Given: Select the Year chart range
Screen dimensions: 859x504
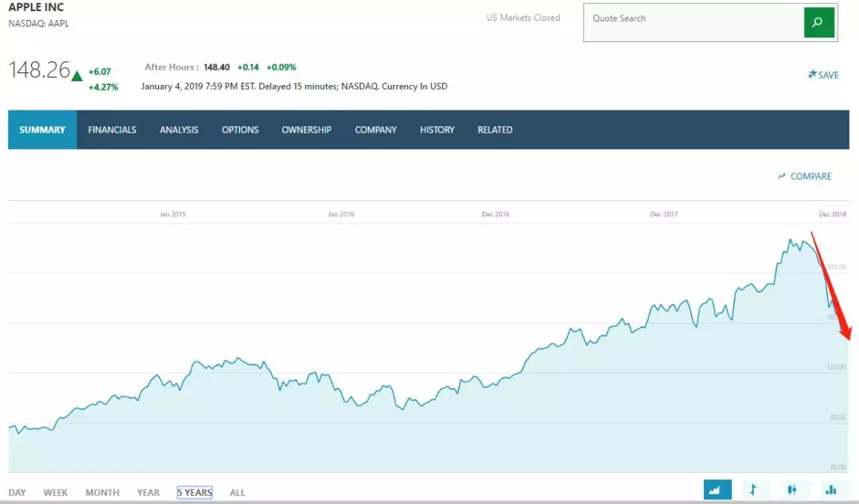Looking at the screenshot, I should point(148,493).
